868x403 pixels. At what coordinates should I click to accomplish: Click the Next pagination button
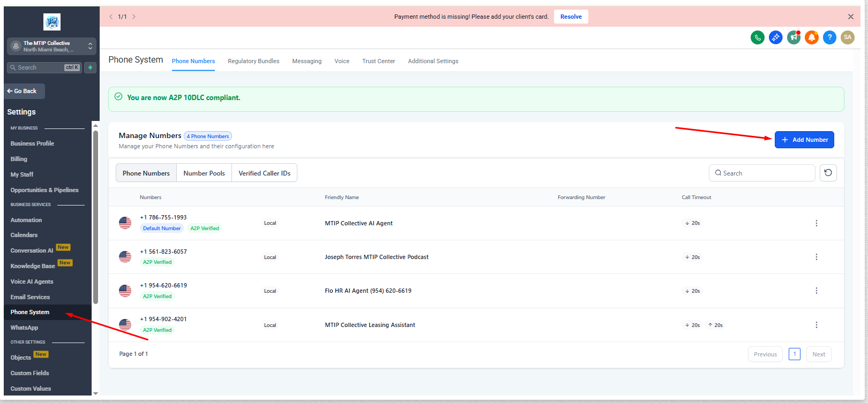[x=819, y=354]
